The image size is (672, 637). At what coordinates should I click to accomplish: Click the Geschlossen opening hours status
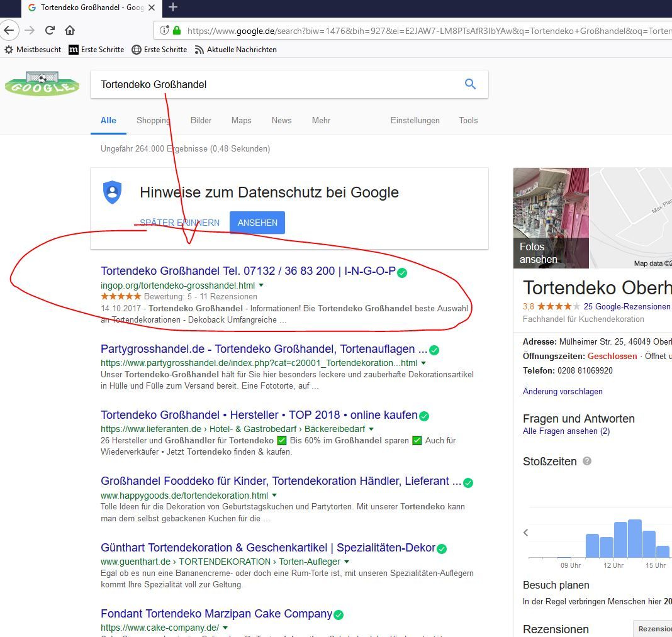tap(612, 356)
